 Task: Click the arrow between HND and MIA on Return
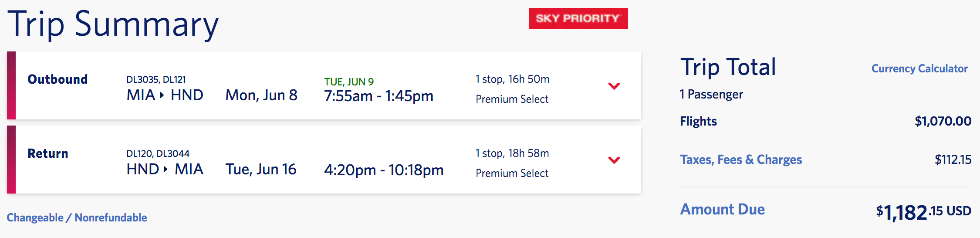pos(166,169)
